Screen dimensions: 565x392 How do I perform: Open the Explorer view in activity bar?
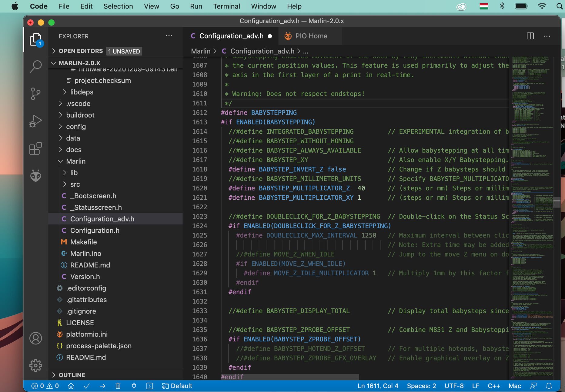click(36, 39)
